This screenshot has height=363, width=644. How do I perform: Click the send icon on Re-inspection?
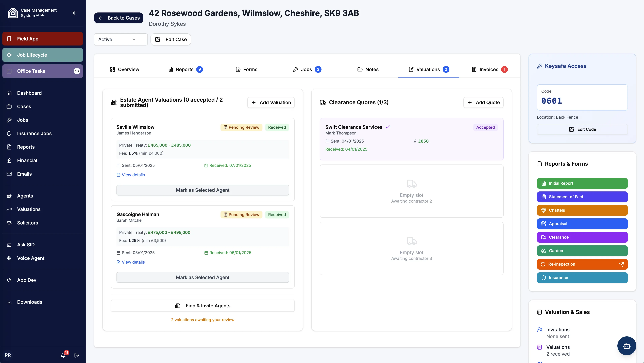point(622,264)
